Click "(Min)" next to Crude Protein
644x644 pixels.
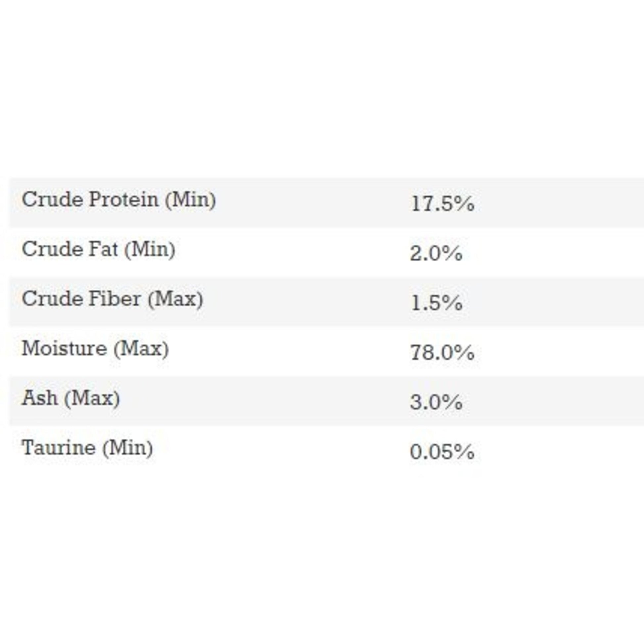pyautogui.click(x=191, y=200)
